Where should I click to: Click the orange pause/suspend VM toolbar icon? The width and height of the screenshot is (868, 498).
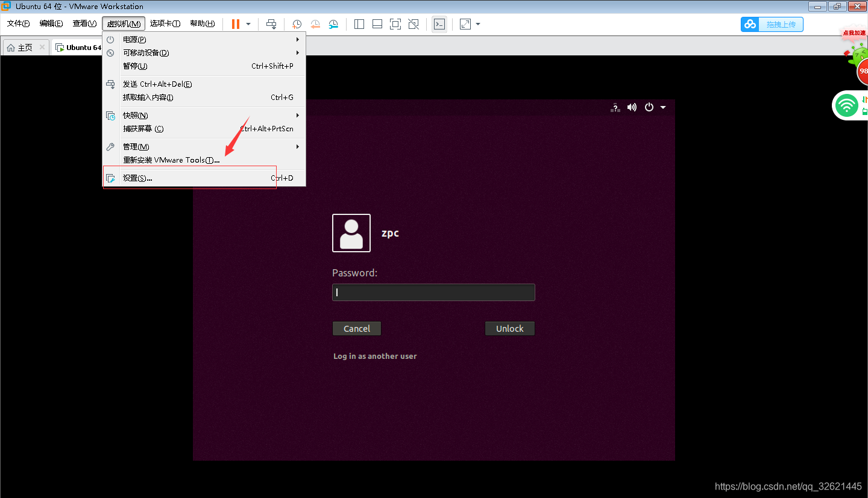pyautogui.click(x=235, y=24)
